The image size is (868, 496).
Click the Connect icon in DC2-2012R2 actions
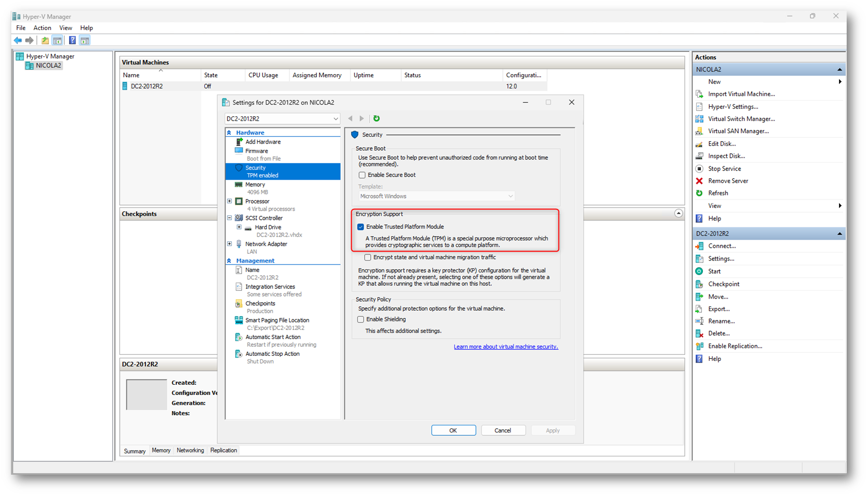point(699,246)
